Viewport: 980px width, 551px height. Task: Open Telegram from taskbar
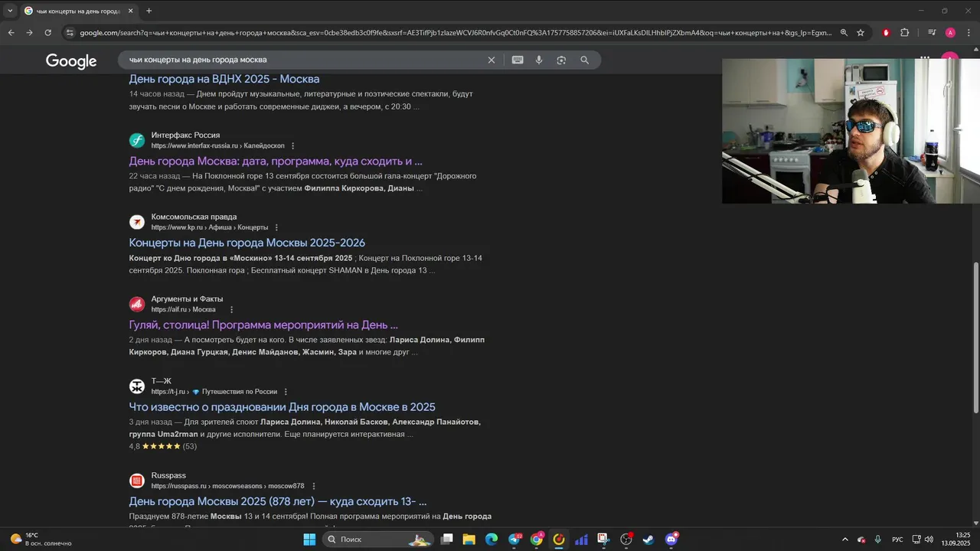(514, 540)
